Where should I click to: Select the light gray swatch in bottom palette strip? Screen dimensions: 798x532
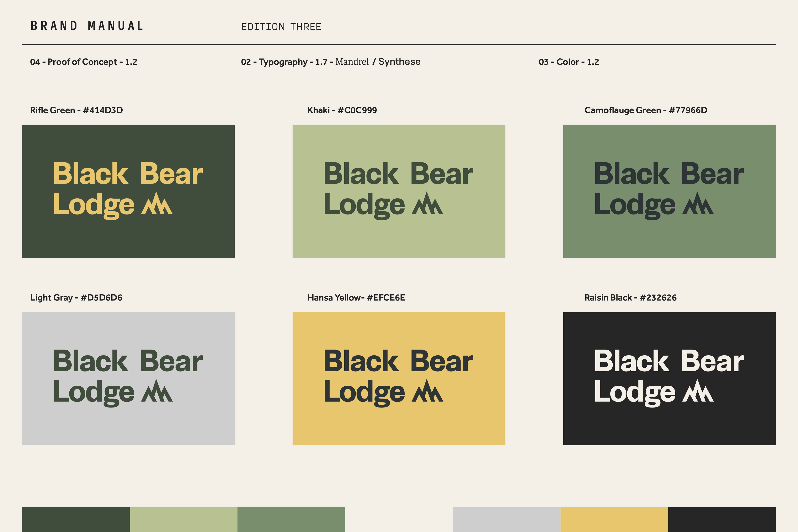click(x=506, y=519)
